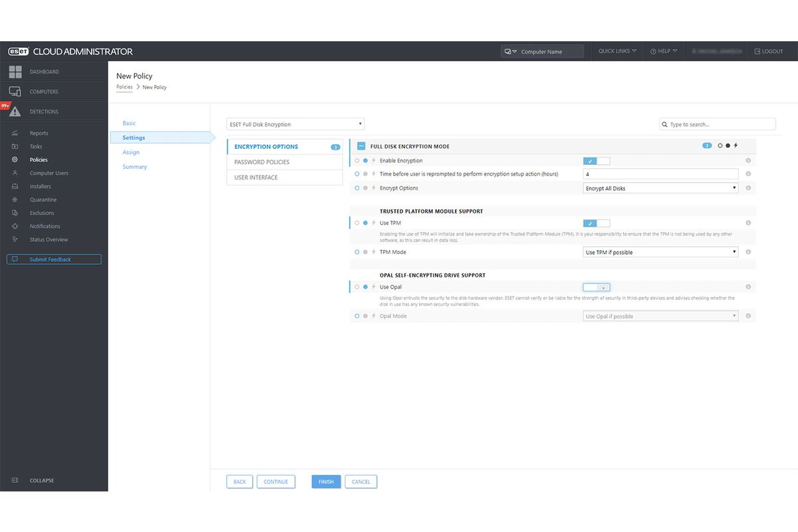Show info for Encrypt Options

[x=748, y=188]
